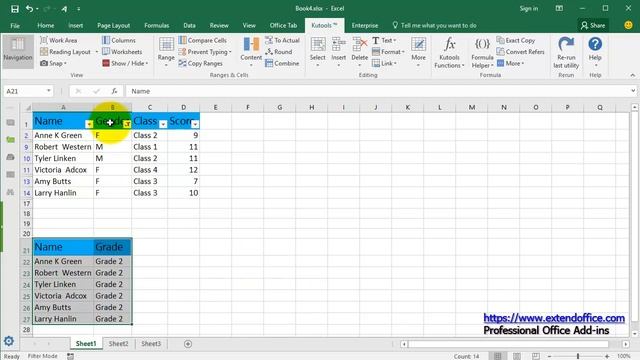Click Copy Ranges tool
Screen dimensions: 640x360
click(200, 63)
